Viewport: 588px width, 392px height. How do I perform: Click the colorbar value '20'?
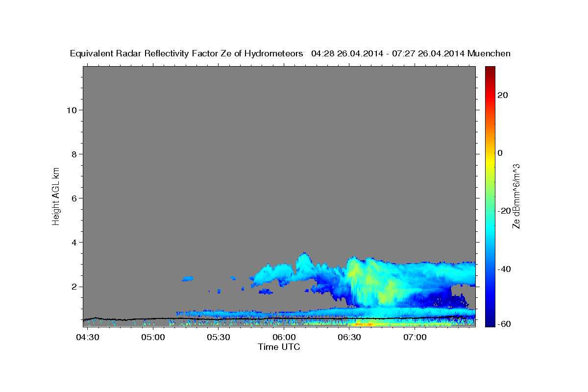click(502, 95)
